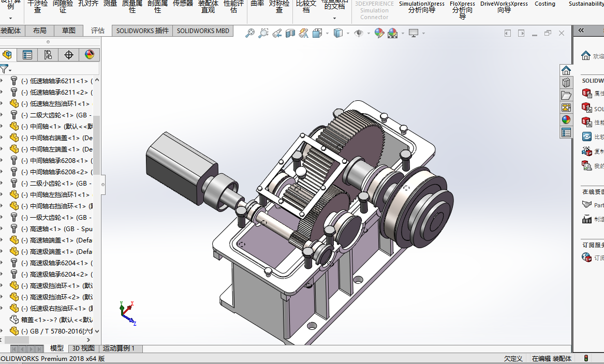Click the tree scrollbar down arrow

point(97,331)
